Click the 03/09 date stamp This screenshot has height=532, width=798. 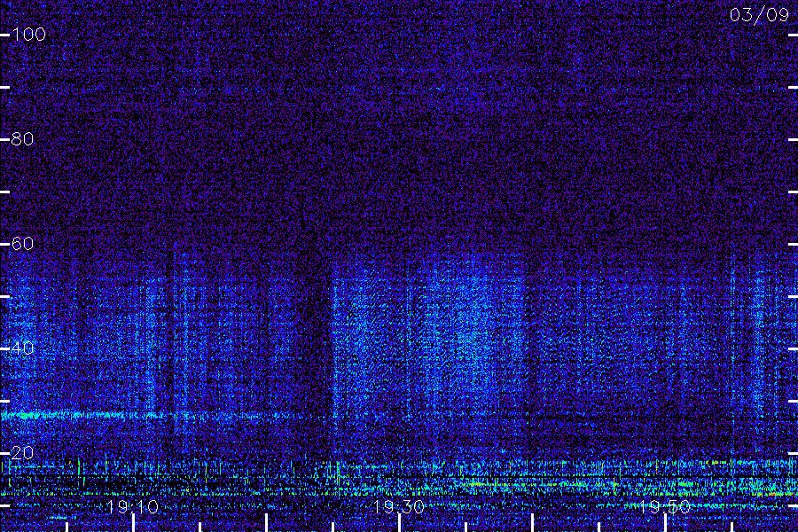click(x=759, y=15)
